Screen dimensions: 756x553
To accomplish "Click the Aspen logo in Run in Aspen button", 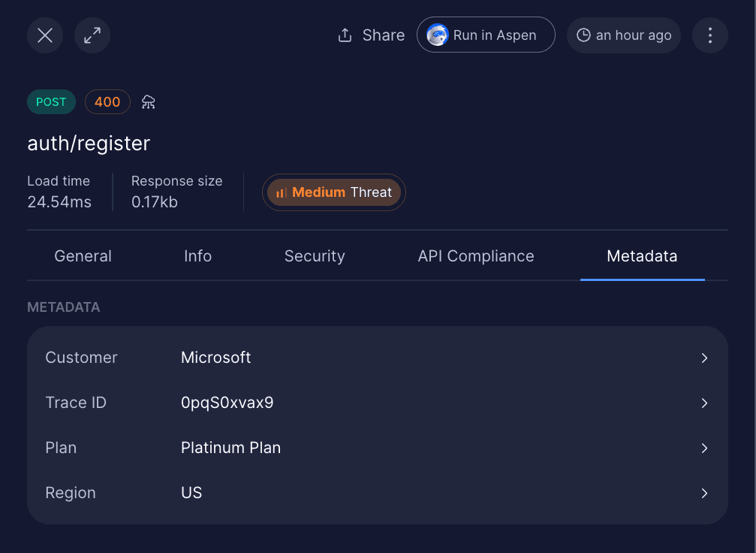I will tap(437, 35).
